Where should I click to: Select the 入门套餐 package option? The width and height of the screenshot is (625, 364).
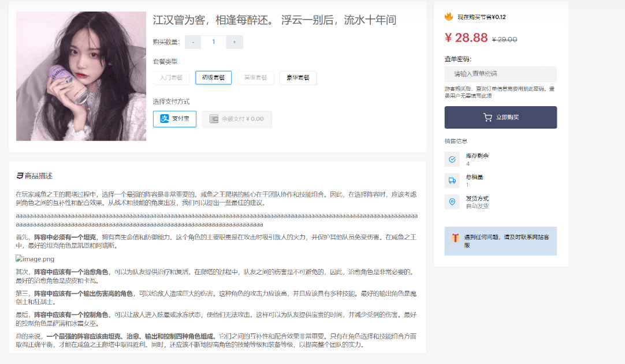click(171, 78)
